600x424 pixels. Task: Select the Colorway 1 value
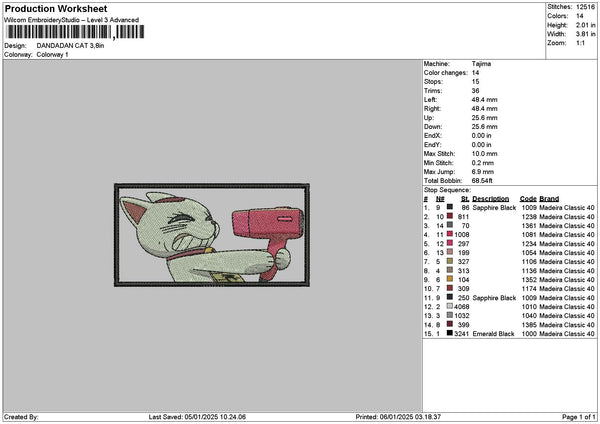click(52, 55)
